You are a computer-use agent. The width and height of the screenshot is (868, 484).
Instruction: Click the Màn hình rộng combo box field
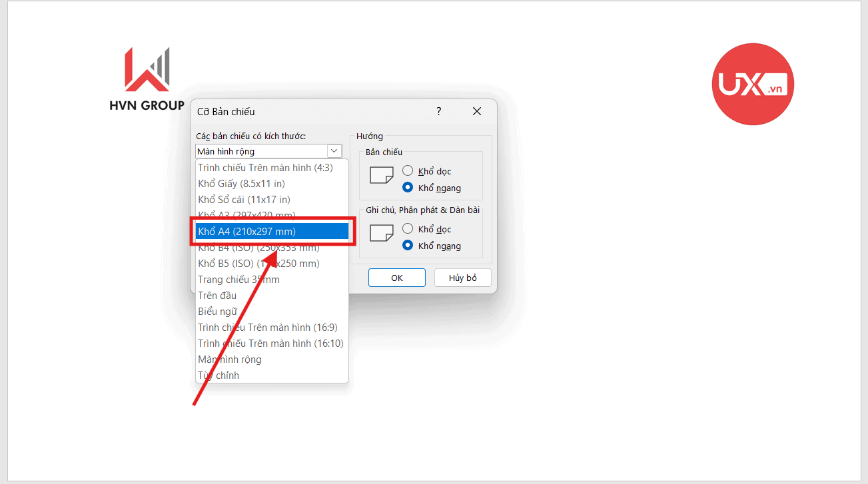261,151
